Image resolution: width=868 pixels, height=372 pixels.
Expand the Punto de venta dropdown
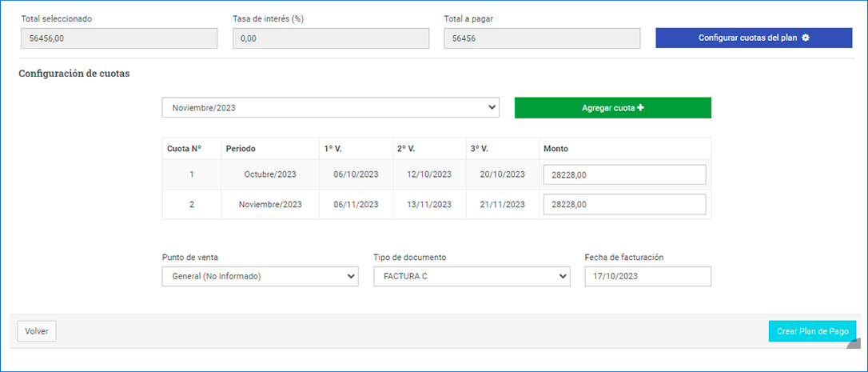(260, 277)
